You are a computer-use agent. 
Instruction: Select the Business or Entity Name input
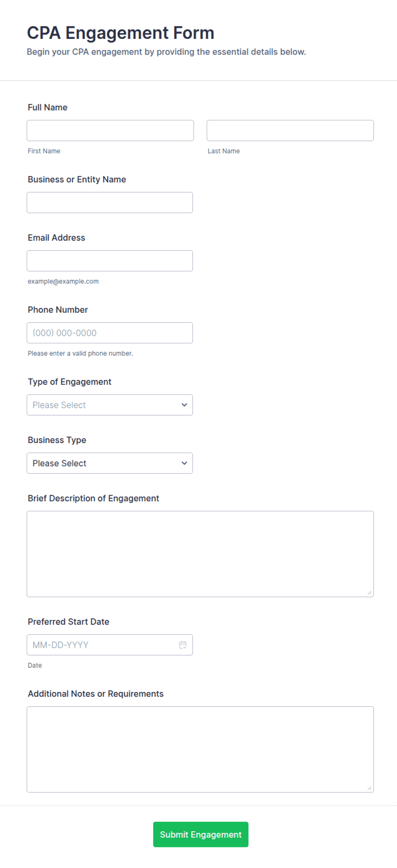[110, 202]
